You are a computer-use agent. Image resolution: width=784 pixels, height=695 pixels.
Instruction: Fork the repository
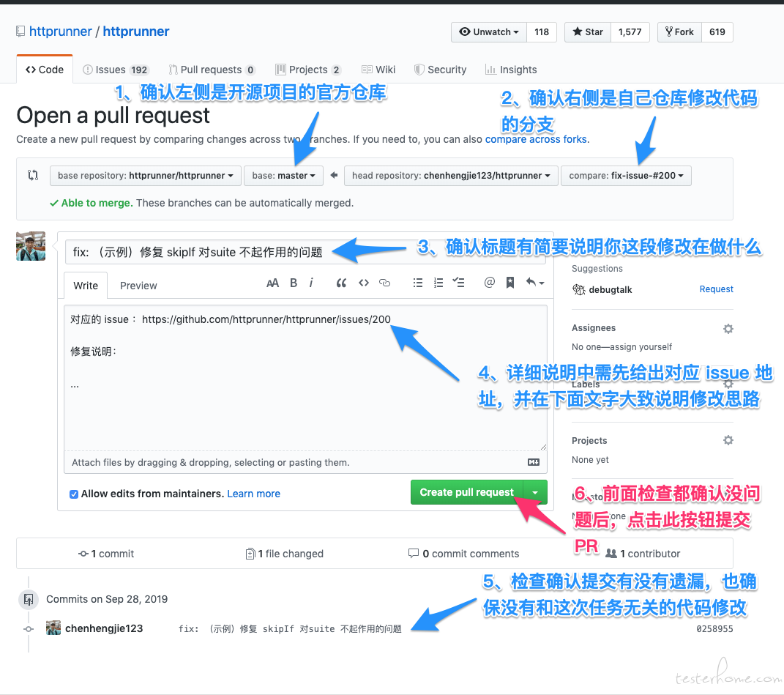pos(679,32)
